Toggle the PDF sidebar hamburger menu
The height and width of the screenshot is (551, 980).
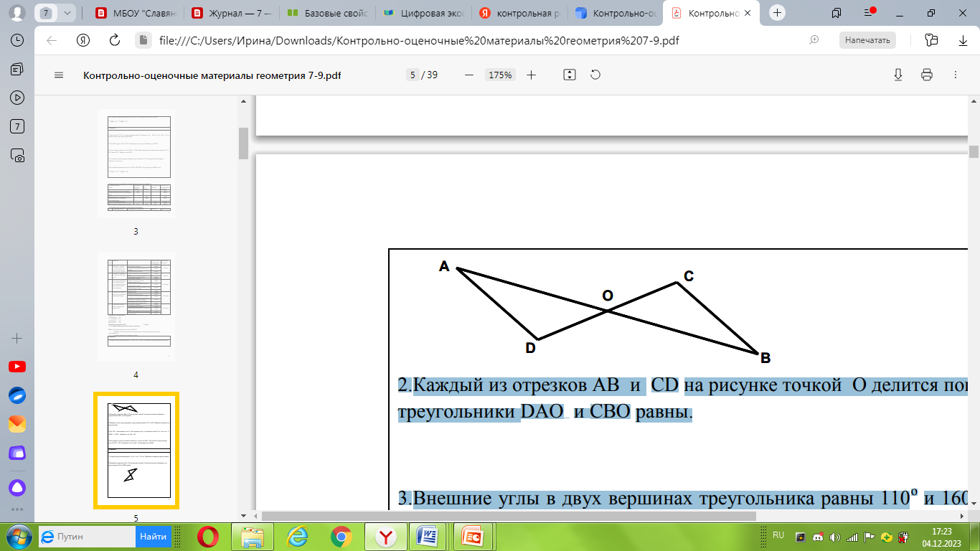(59, 75)
